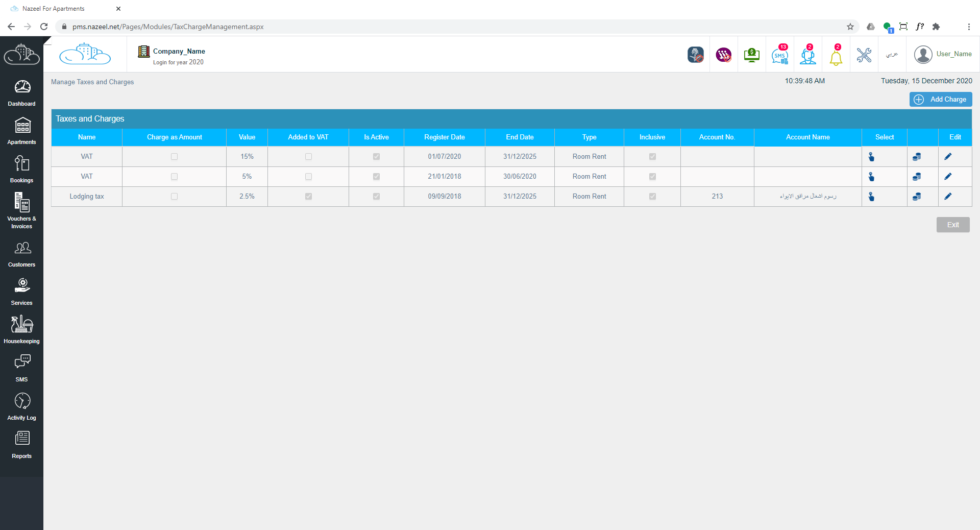
Task: Enable Charge as Amount for the 15% VAT
Action: (x=174, y=157)
